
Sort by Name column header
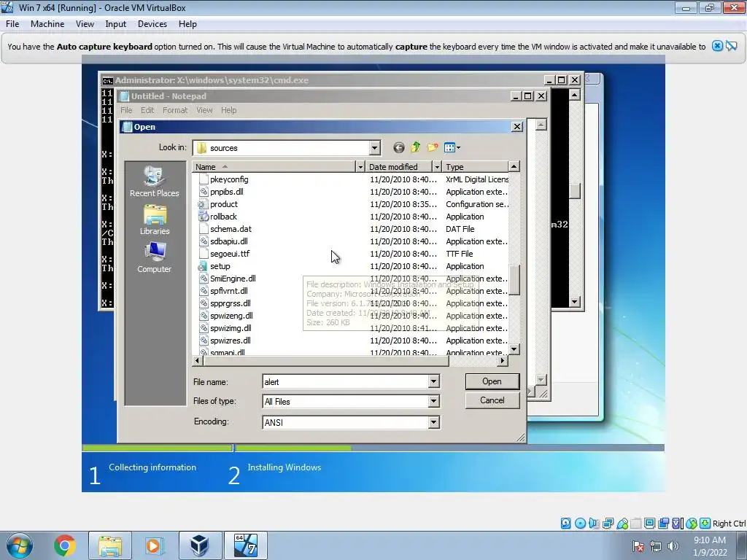[x=274, y=167]
